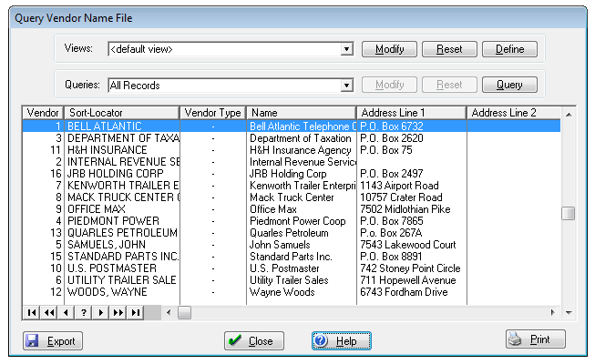Viewport: 595px width, 364px height.
Task: Click the Modify button next to Views
Action: pyautogui.click(x=389, y=49)
